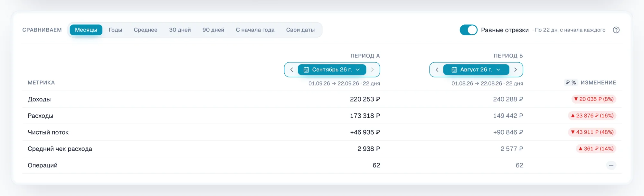The image size is (644, 196).
Task: Select the 43 911 ₽ (48%) change badge
Action: click(592, 132)
